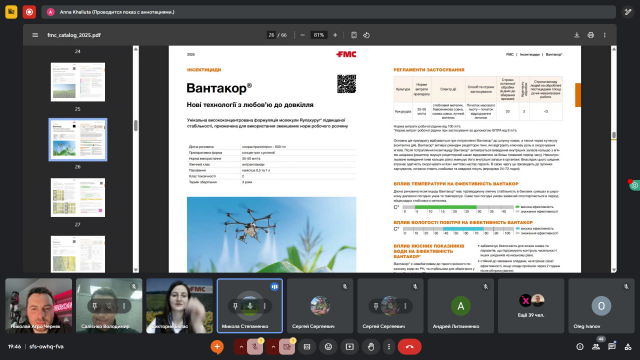This screenshot has height=360, width=640.
Task: Open chat with everyone
Action: coord(612,347)
